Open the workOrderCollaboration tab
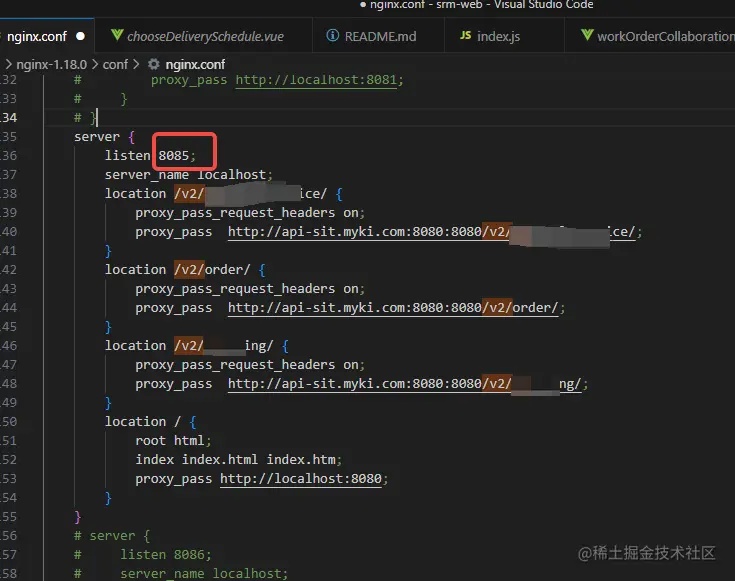735x581 pixels. 650,36
